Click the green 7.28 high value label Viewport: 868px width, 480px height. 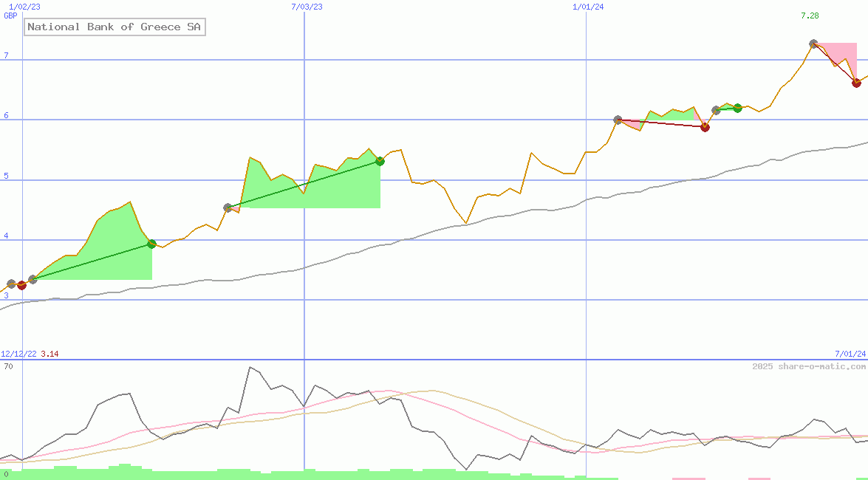point(810,16)
